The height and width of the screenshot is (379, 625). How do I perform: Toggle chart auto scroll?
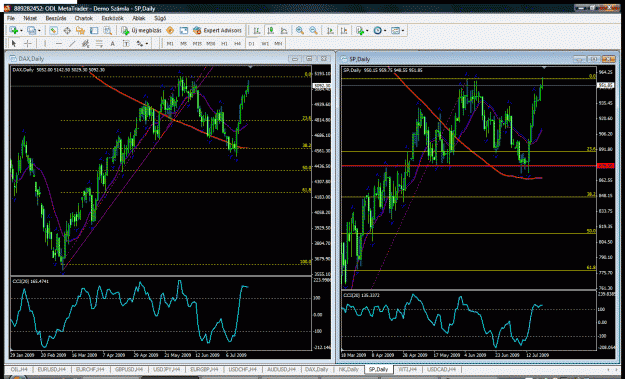click(330, 30)
